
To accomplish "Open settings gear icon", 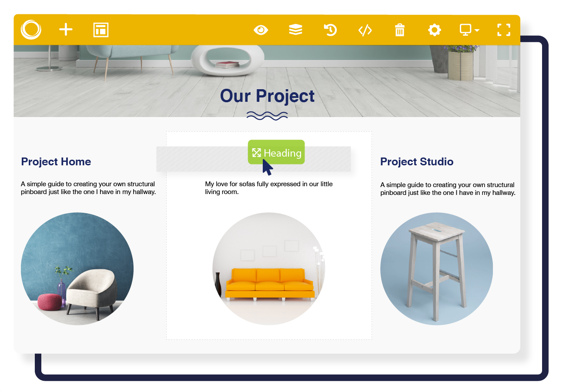I will [435, 30].
